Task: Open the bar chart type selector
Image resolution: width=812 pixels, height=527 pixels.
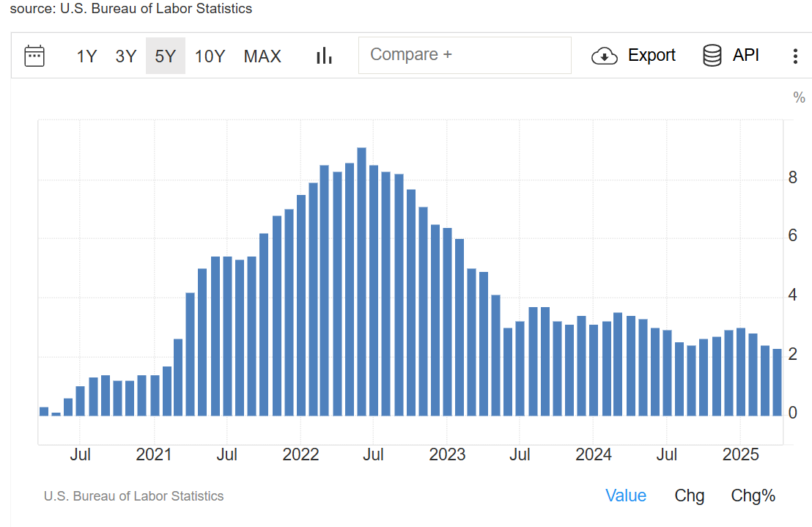Action: coord(324,56)
